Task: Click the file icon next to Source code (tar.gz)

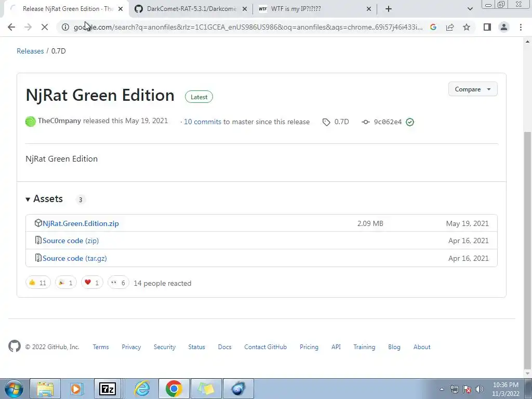Action: click(x=38, y=258)
